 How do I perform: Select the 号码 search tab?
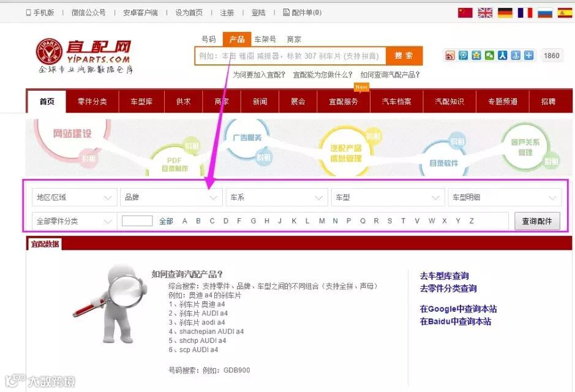209,39
